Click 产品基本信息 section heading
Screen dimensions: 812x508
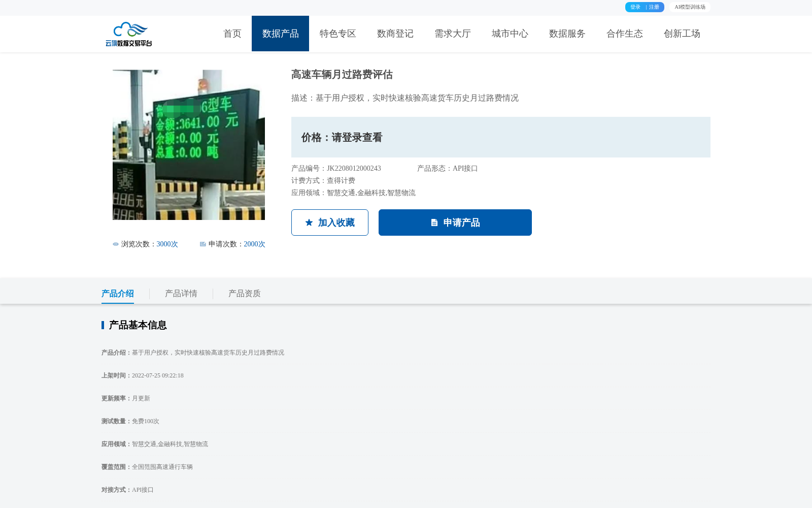[x=138, y=325]
